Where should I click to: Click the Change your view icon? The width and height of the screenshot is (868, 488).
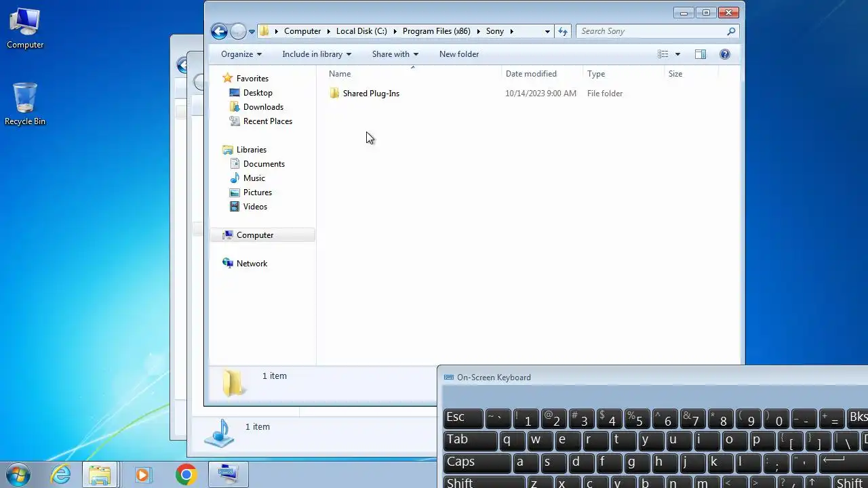pyautogui.click(x=663, y=54)
